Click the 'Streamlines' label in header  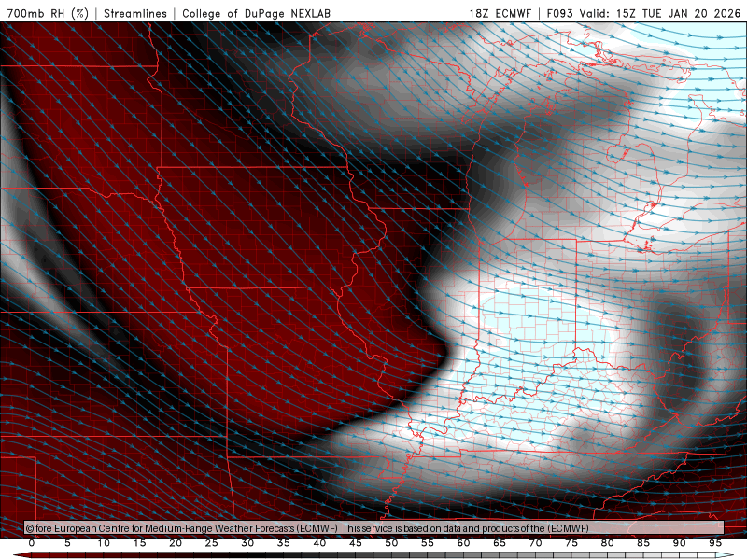135,13
